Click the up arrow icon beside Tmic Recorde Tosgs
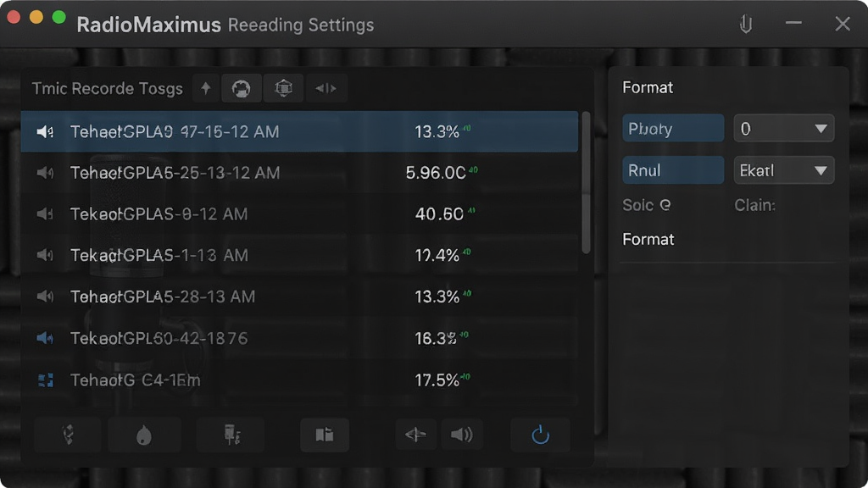 click(206, 88)
